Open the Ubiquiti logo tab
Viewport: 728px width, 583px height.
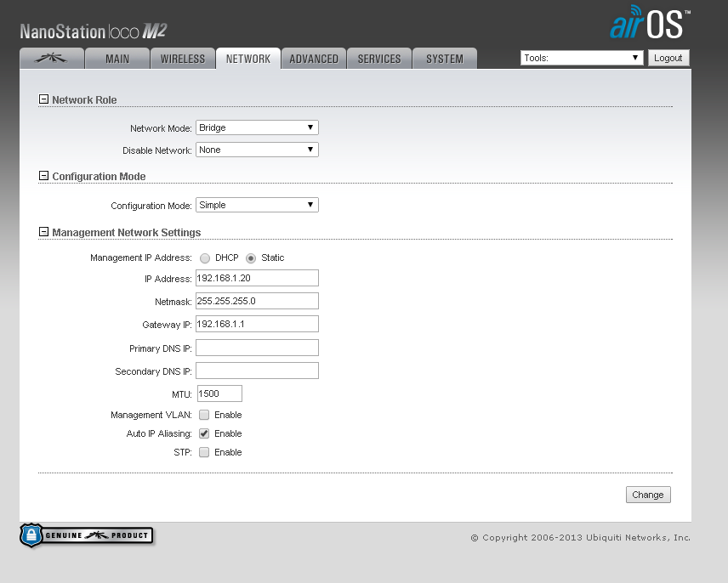click(52, 59)
